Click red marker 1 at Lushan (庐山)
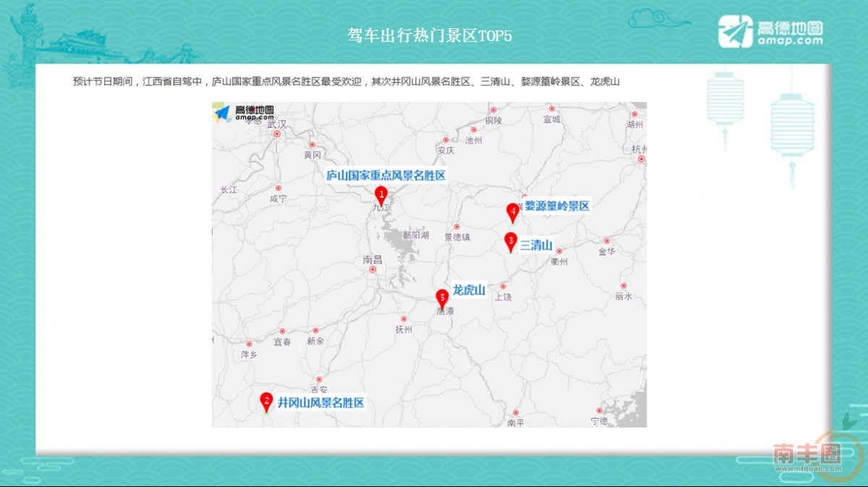 click(381, 194)
